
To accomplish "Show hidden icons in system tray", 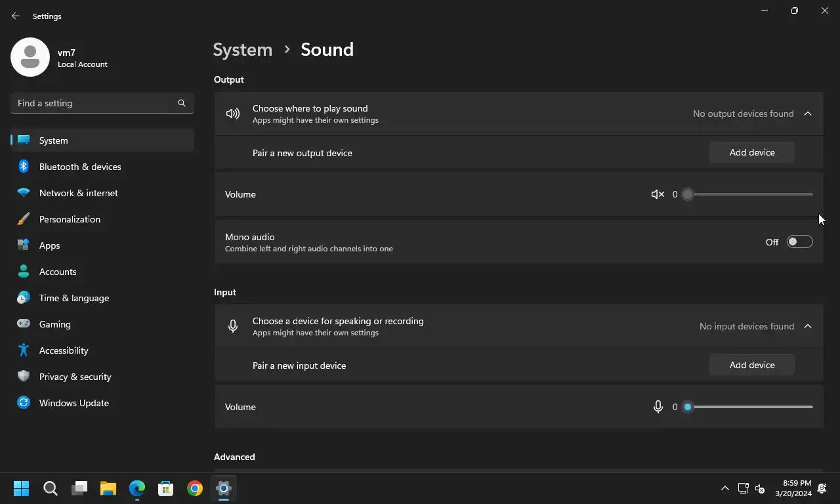I will tap(724, 488).
